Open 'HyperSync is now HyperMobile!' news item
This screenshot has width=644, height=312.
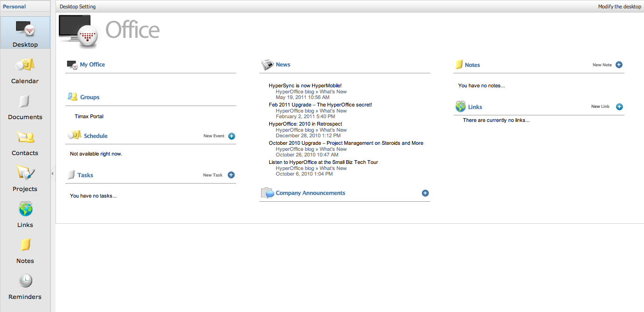tap(305, 85)
